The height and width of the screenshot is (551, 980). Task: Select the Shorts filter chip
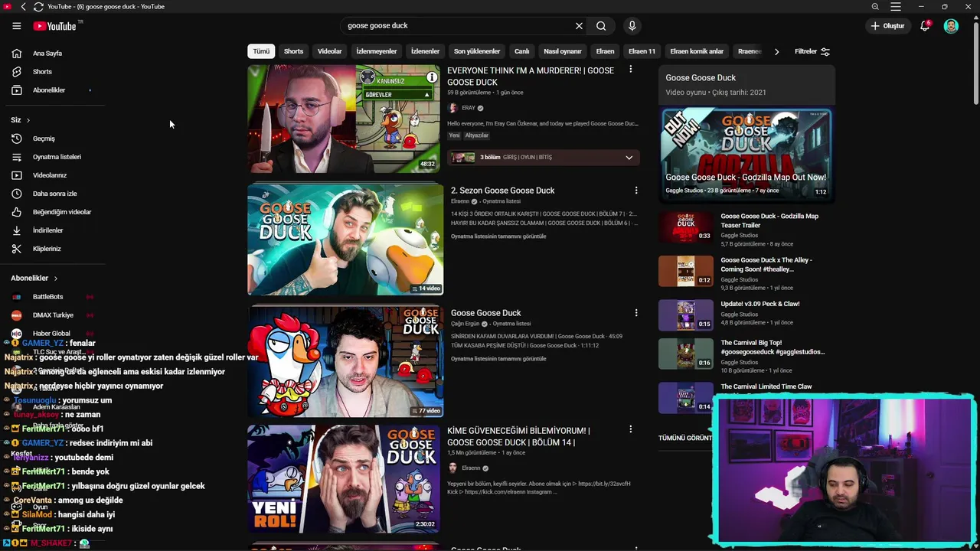[293, 51]
